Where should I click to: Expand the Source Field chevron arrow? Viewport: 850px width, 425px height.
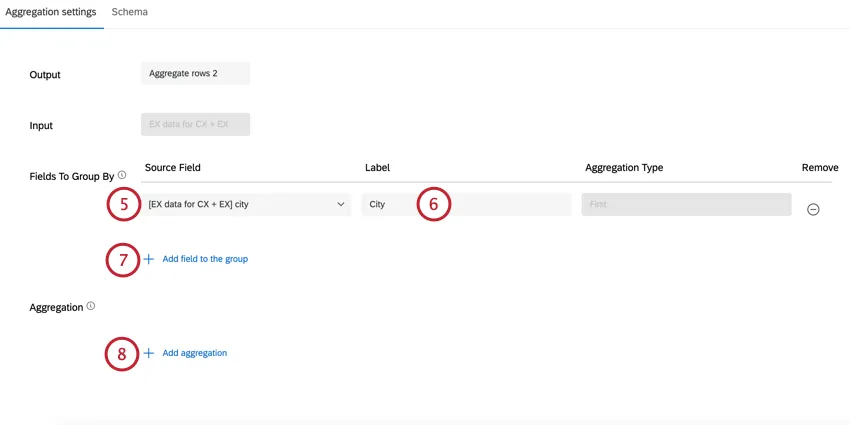coord(340,204)
